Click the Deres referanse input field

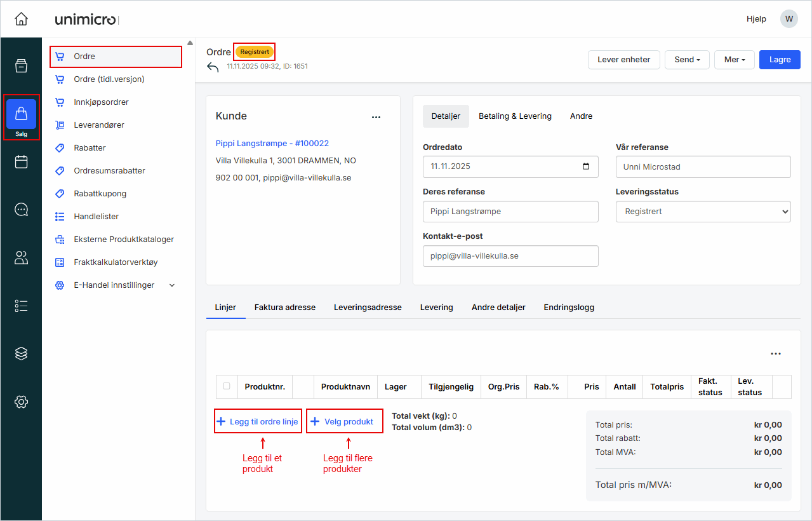tap(510, 212)
